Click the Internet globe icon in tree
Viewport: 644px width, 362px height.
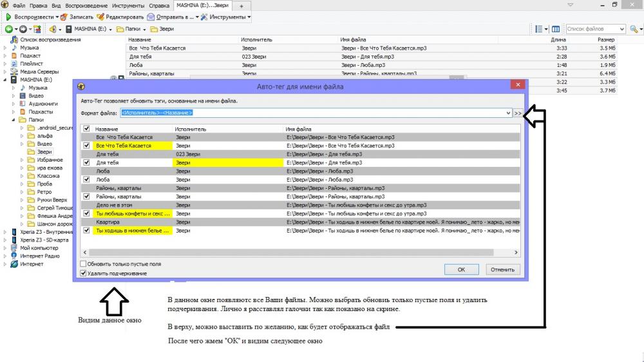point(14,264)
